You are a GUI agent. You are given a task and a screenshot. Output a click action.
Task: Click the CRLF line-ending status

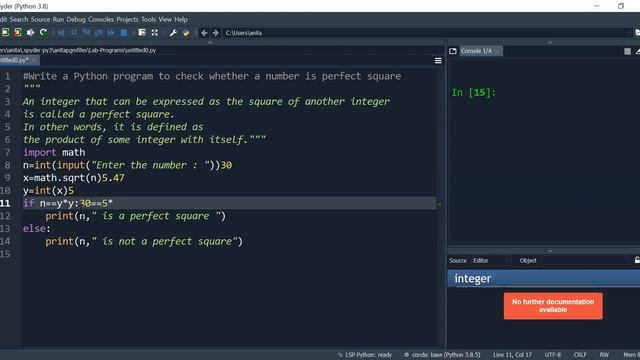tap(580, 355)
